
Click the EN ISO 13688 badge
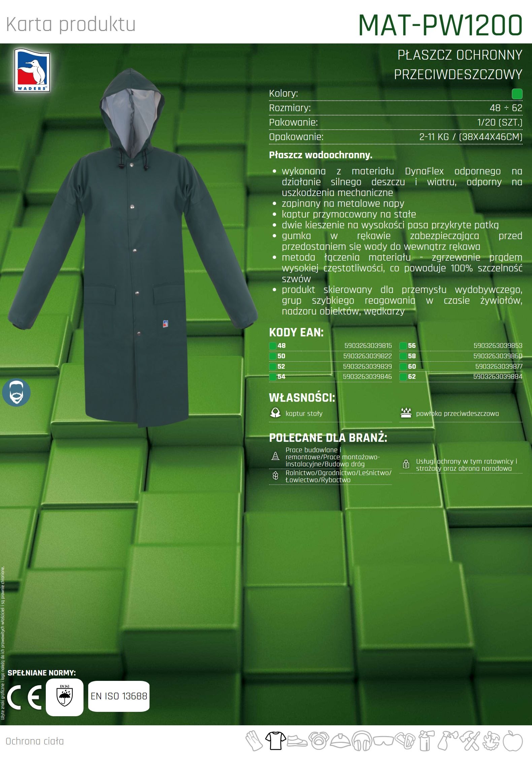119,696
